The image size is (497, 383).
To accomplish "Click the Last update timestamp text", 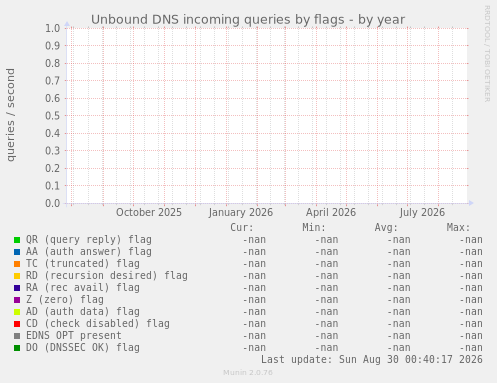I will point(372,360).
